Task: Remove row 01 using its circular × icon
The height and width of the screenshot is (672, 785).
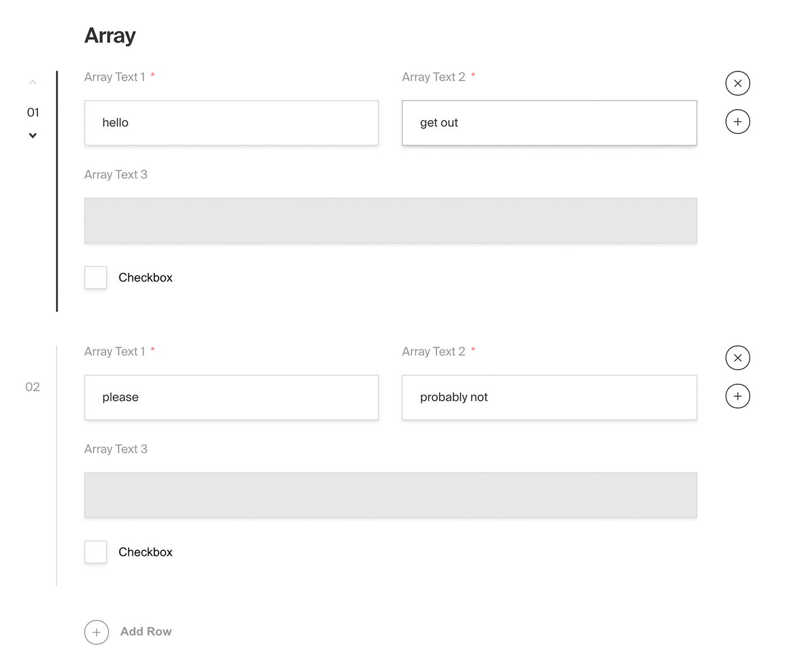Action: tap(737, 83)
